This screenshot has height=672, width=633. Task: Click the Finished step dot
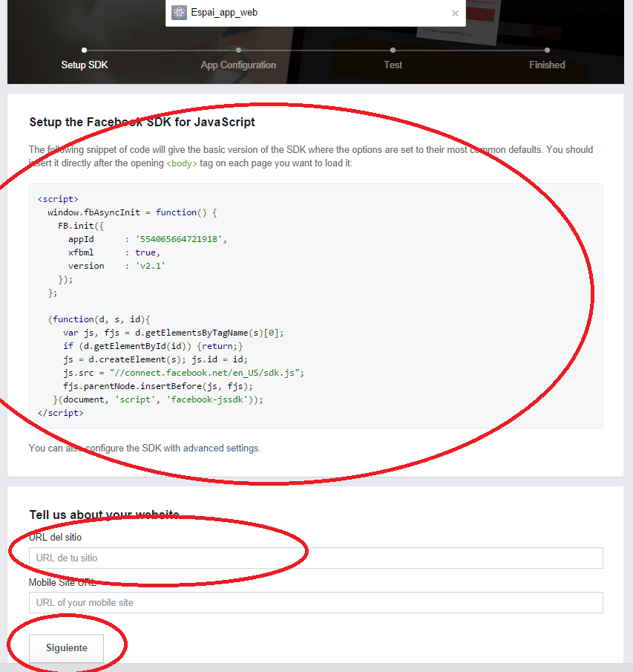[547, 50]
